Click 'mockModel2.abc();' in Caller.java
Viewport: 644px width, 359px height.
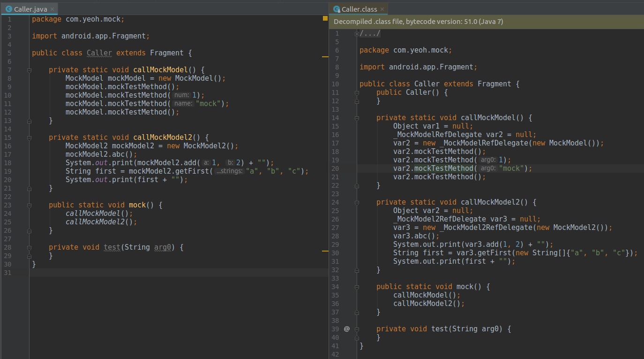pos(101,154)
